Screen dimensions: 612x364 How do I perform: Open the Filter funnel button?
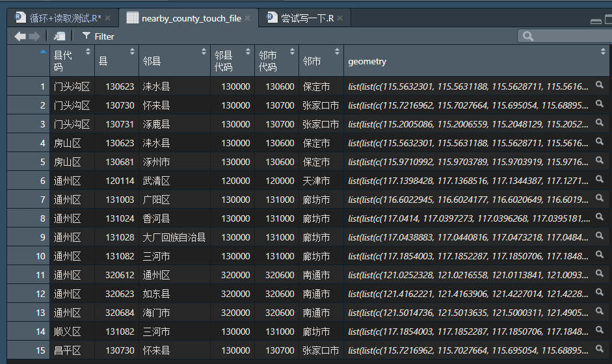tap(98, 36)
